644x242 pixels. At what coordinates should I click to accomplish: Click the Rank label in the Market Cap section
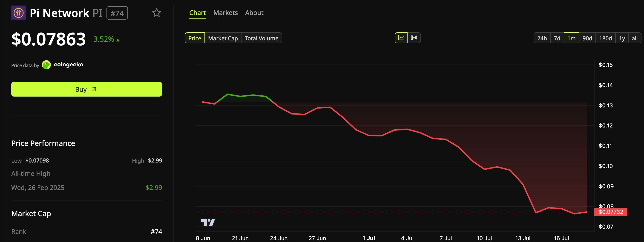click(19, 232)
